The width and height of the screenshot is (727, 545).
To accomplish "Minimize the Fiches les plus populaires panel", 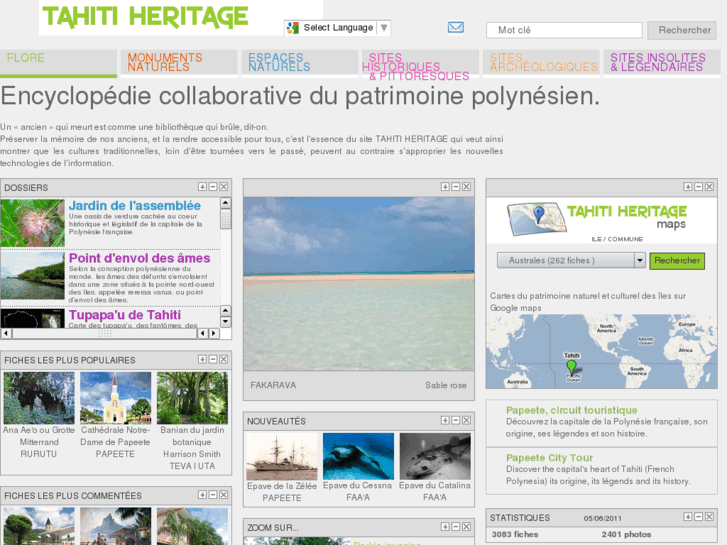I will tap(213, 359).
